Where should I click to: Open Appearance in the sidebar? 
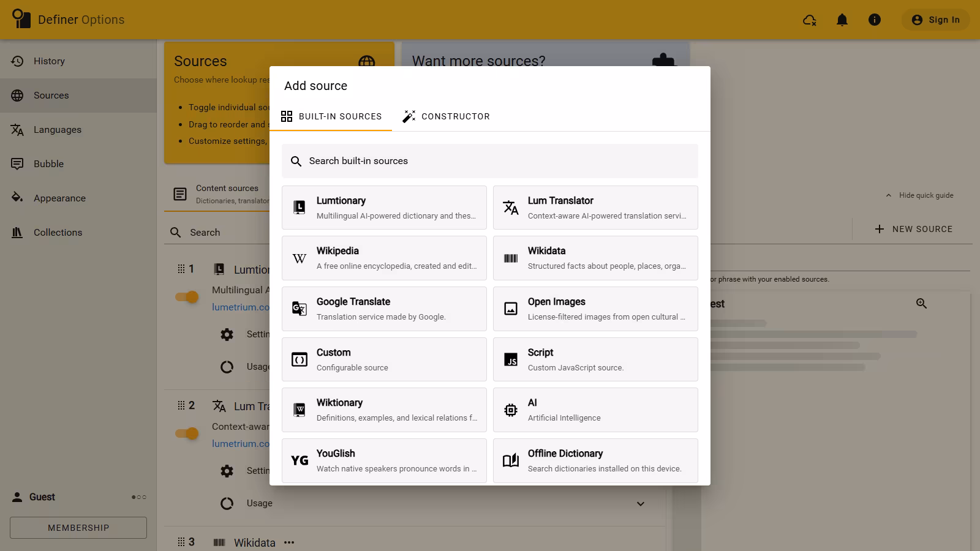pyautogui.click(x=78, y=198)
